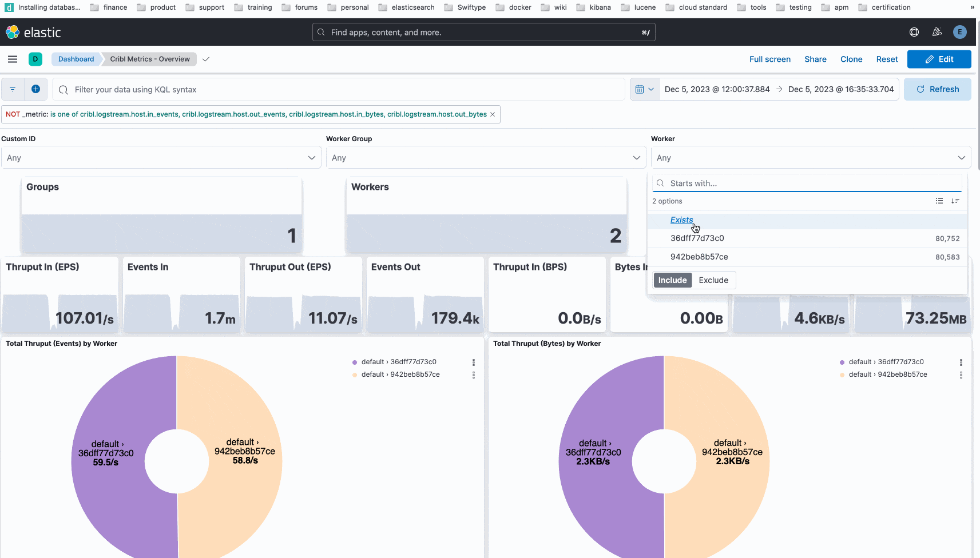The height and width of the screenshot is (558, 980).
Task: Open filter options menu icon
Action: pyautogui.click(x=13, y=89)
